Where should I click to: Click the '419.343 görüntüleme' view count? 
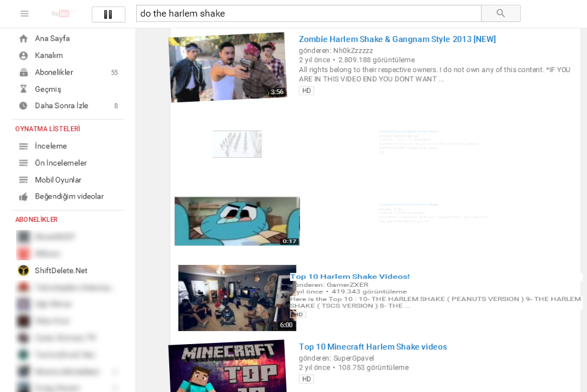click(x=369, y=291)
